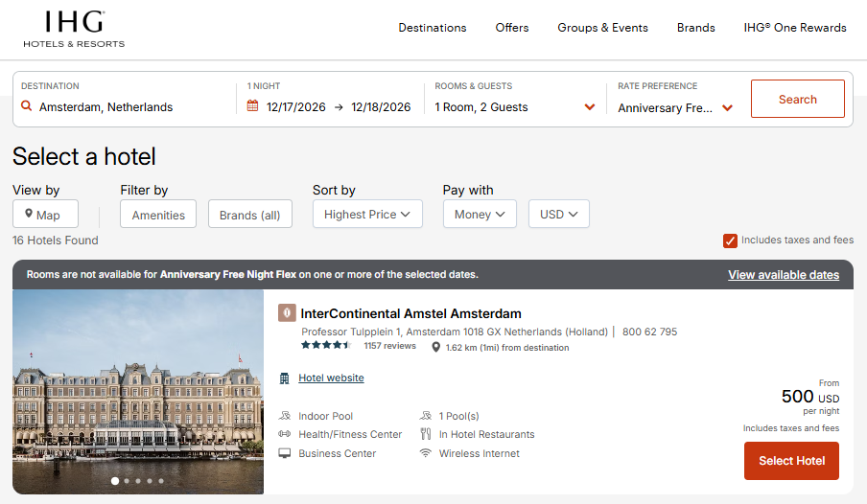Click Select Hotel for InterContinental Amstel
Viewport: 867px width, 504px height.
(791, 460)
